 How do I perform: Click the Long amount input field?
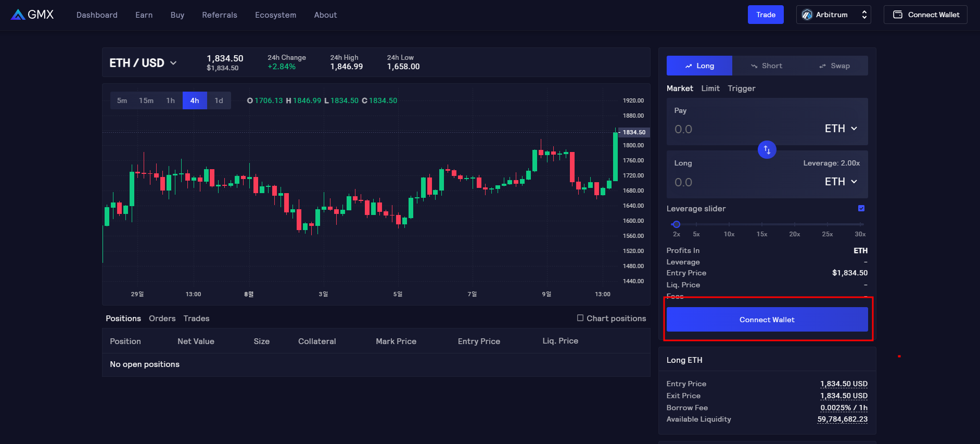point(744,182)
